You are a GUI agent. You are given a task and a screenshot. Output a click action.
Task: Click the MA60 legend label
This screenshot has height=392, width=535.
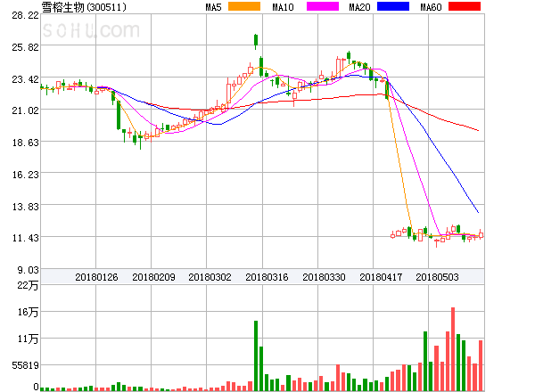tap(431, 7)
